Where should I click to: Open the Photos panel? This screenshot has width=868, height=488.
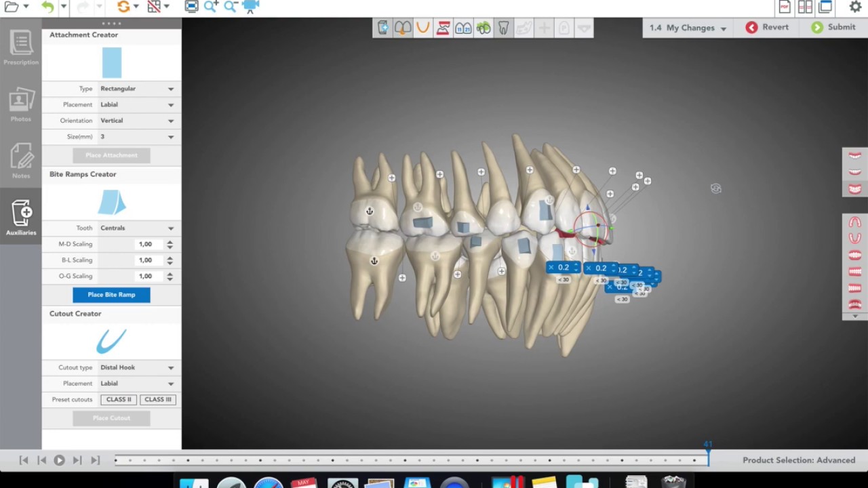[x=21, y=104]
